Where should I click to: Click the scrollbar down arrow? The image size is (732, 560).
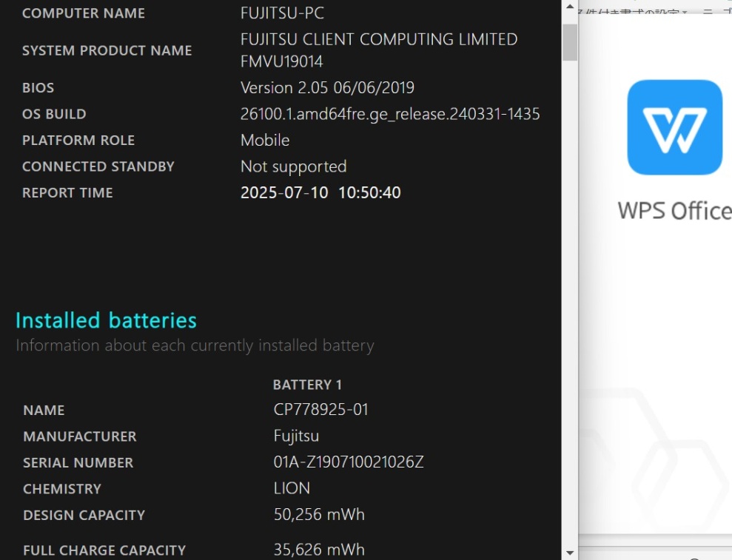[570, 553]
